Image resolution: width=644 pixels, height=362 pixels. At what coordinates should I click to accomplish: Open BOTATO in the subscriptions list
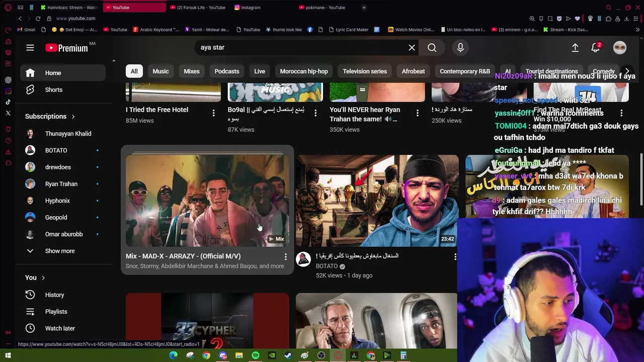(63, 150)
